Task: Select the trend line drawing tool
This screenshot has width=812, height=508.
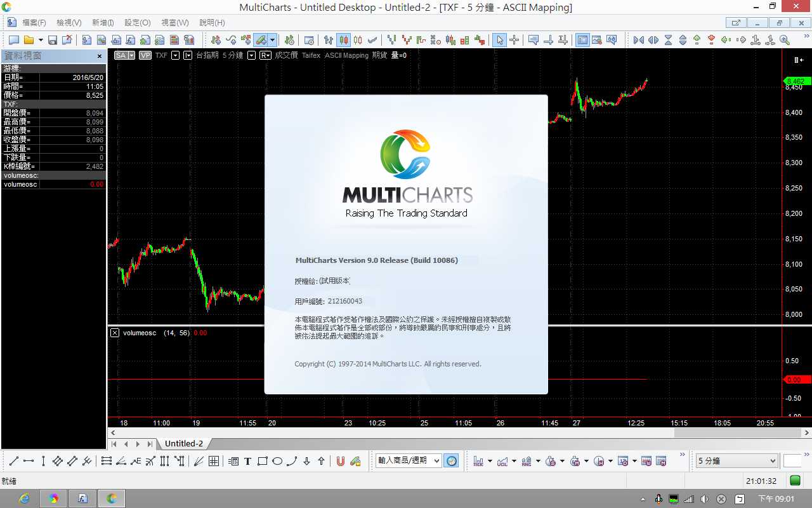Action: point(13,461)
